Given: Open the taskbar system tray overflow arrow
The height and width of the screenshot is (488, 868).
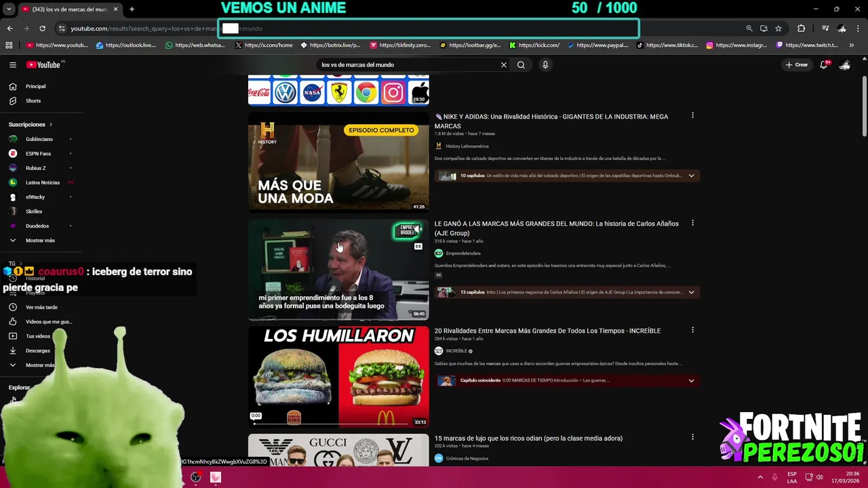Looking at the screenshot, I should coord(760,477).
